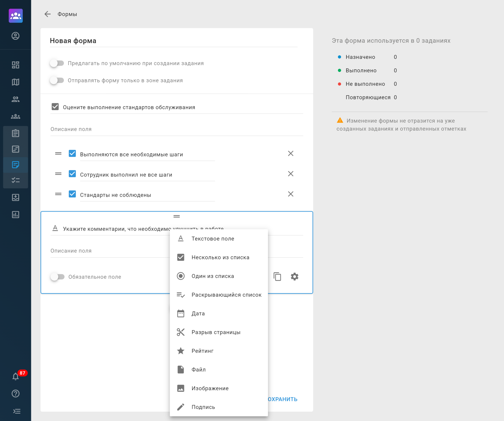504x421 pixels.
Task: Edit the form name 'Новая форма'
Action: coord(174,41)
